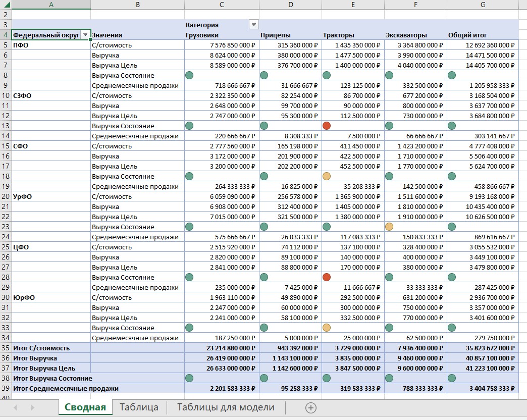
Task: Select cell with 279 750 000 ₽
Action: [x=483, y=338]
